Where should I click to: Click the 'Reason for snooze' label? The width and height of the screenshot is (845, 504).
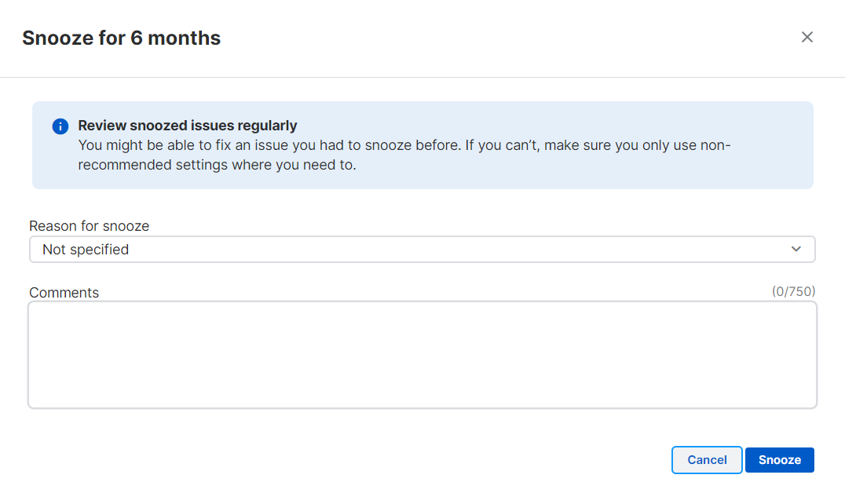pyautogui.click(x=89, y=226)
